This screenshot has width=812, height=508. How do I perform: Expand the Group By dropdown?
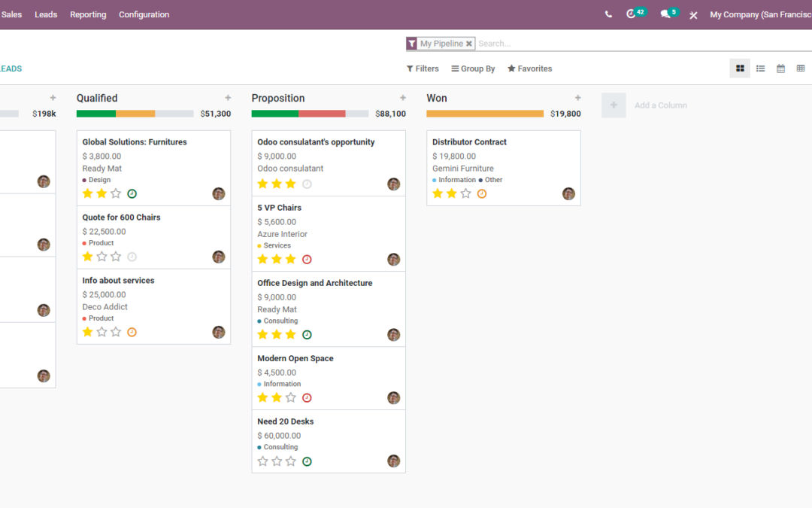(474, 68)
